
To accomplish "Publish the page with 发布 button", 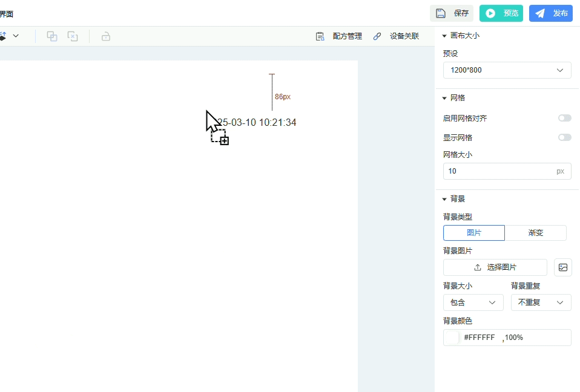I will (x=551, y=13).
